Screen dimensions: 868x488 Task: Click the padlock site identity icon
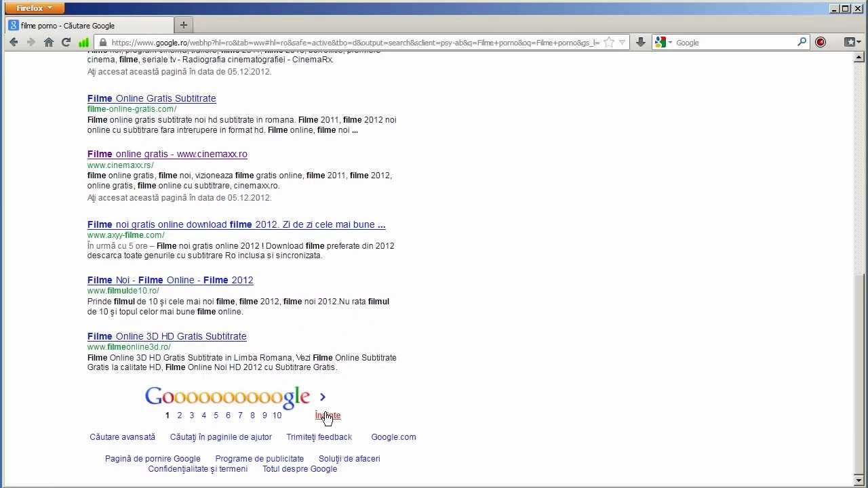tap(103, 42)
